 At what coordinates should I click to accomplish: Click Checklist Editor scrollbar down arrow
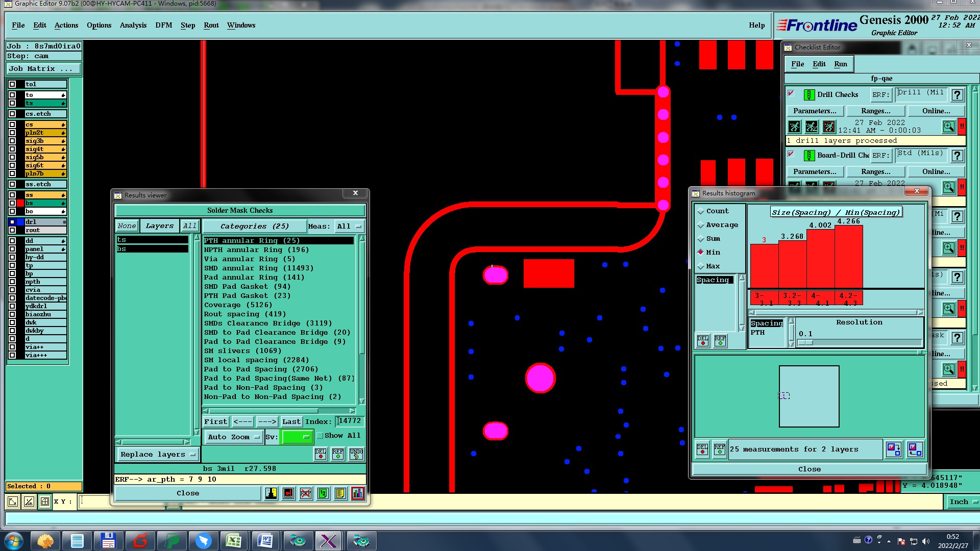pyautogui.click(x=975, y=388)
